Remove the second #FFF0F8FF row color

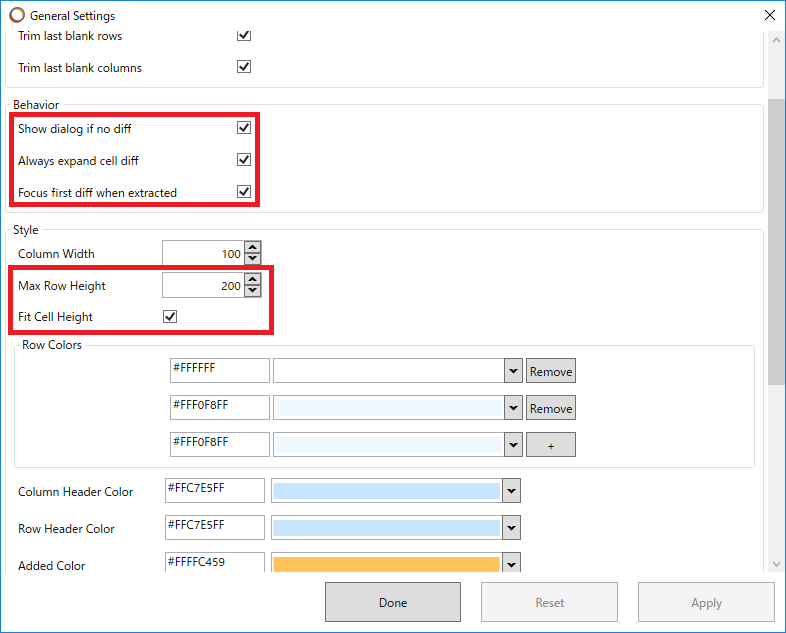(x=551, y=408)
